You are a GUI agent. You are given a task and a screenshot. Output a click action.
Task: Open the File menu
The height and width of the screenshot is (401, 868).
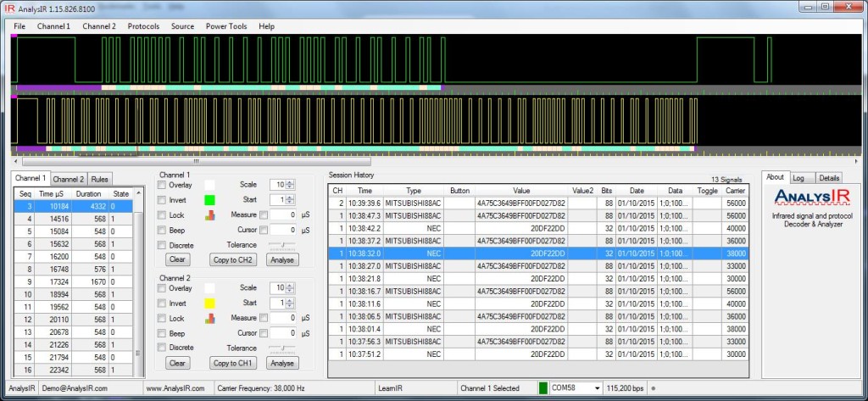19,26
